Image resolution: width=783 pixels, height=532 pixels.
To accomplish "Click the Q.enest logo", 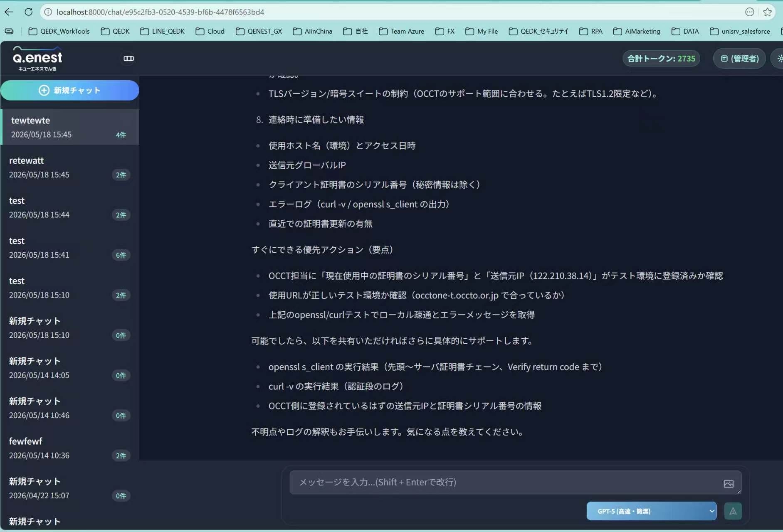I will pyautogui.click(x=37, y=59).
